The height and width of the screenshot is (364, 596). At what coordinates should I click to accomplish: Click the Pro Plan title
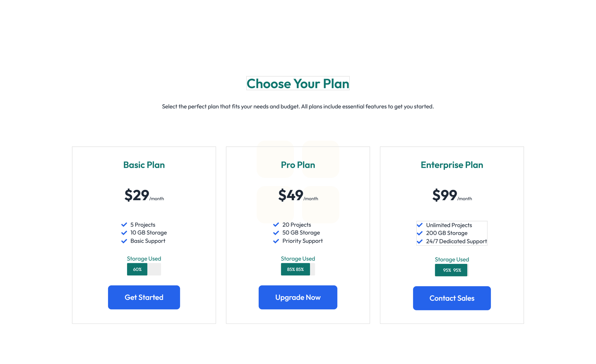(298, 165)
